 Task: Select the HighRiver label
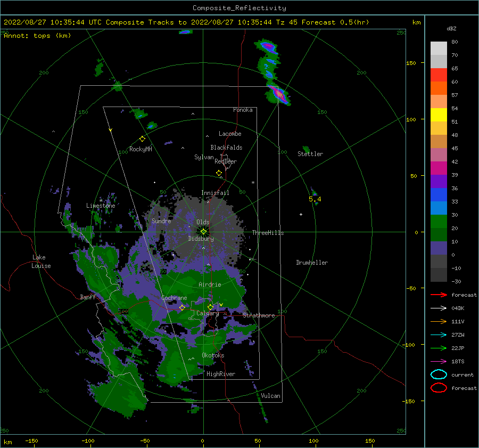tap(221, 374)
